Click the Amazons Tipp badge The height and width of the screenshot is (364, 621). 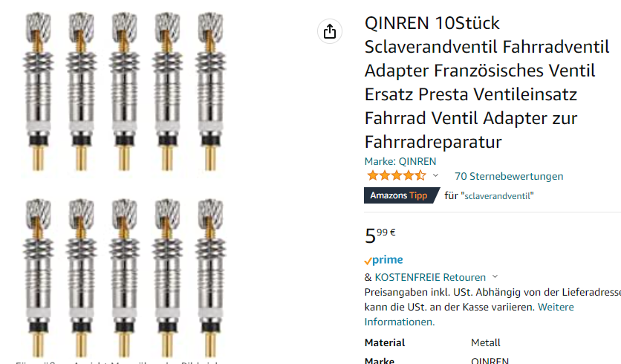pyautogui.click(x=401, y=195)
